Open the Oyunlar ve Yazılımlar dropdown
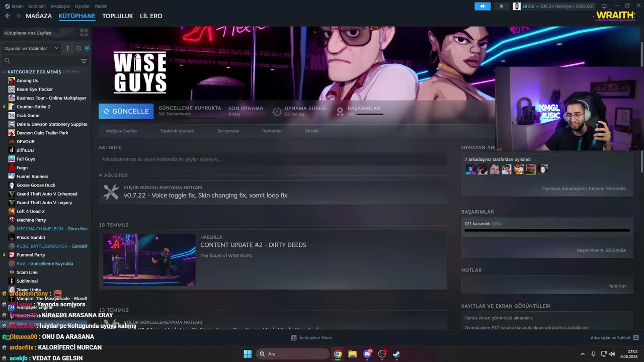This screenshot has height=362, width=644. (x=31, y=48)
